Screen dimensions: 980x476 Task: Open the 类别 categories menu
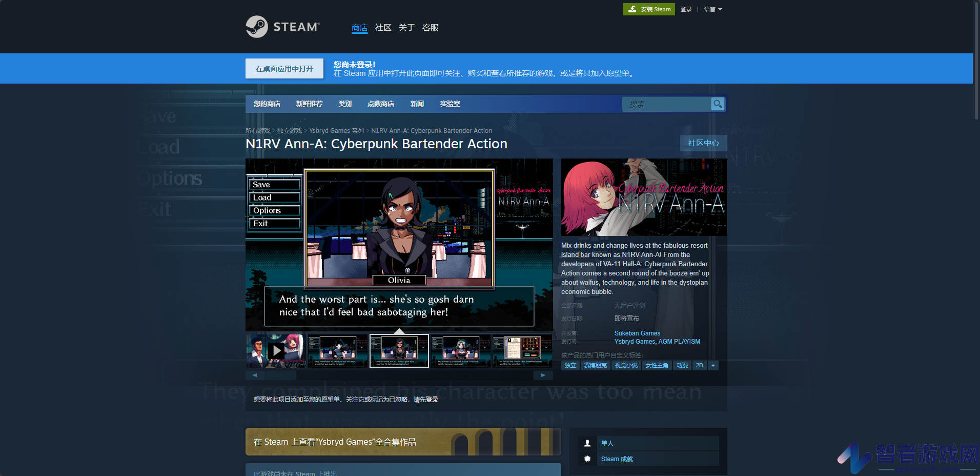coord(345,104)
